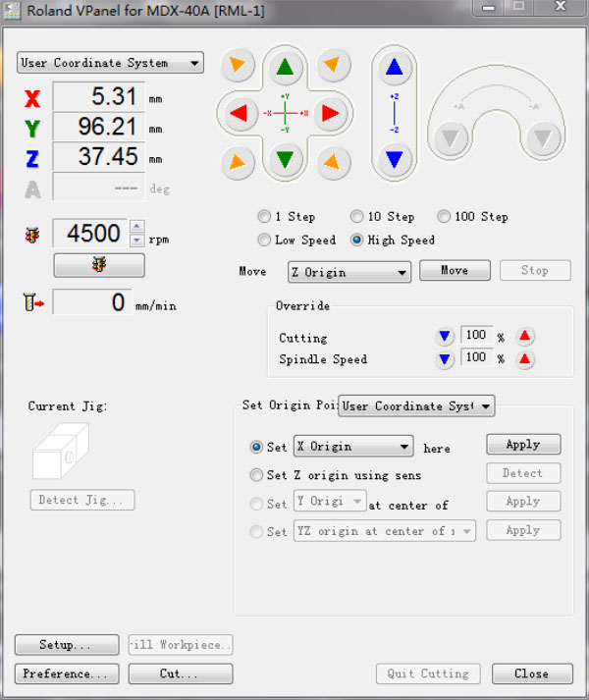Increase spindle rpm with the up spinner
This screenshot has height=700, width=589.
(x=136, y=227)
